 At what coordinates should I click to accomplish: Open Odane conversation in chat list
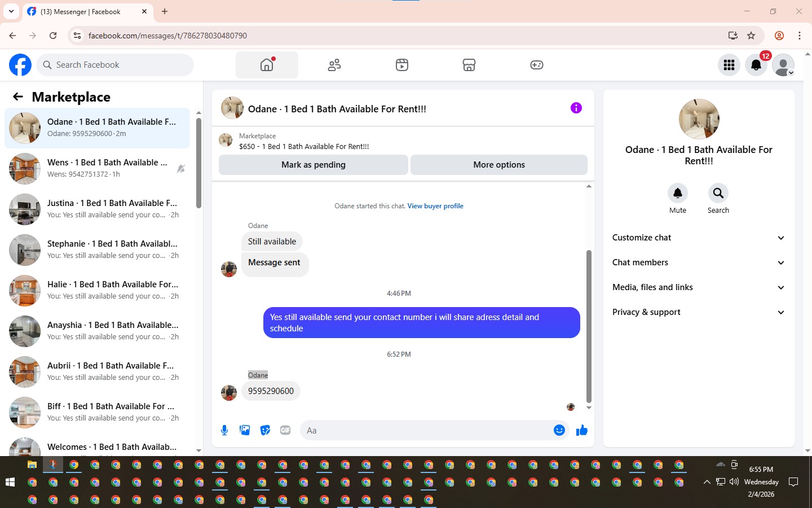pos(98,128)
